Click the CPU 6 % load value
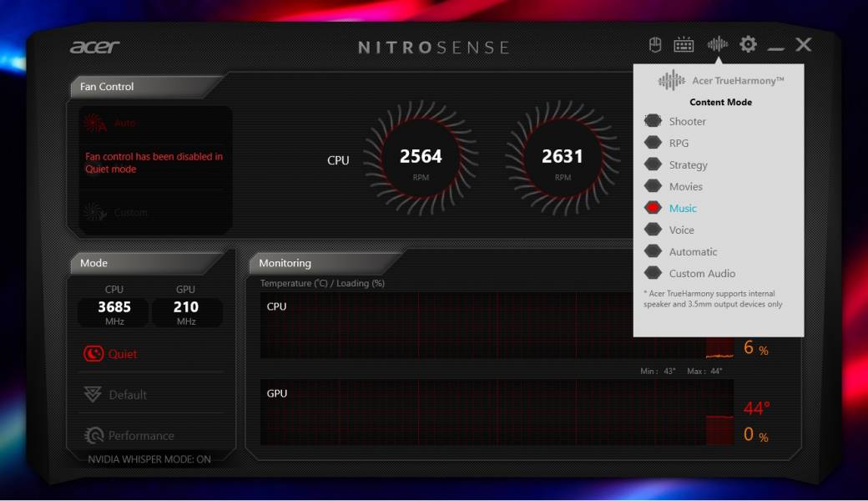 point(755,347)
